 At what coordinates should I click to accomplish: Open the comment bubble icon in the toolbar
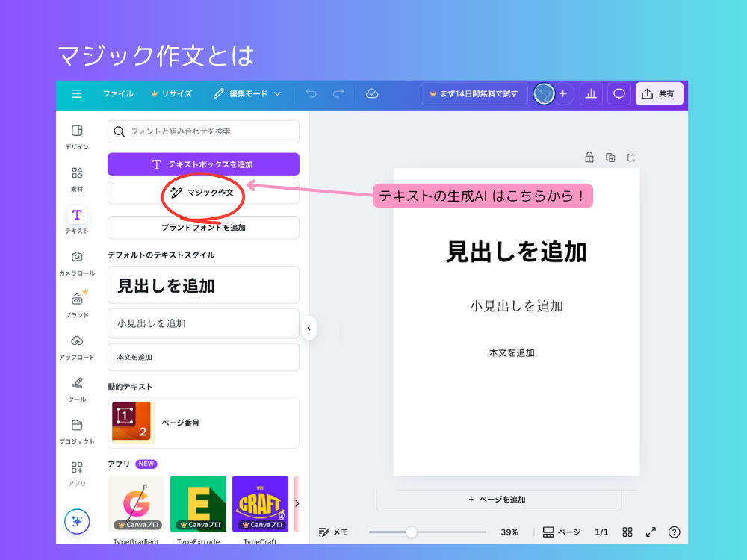(619, 94)
